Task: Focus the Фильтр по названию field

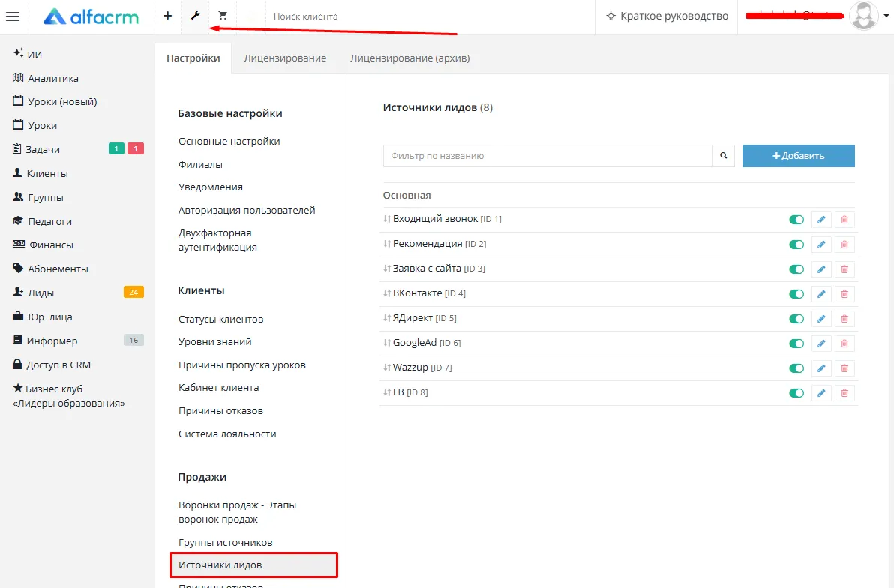Action: [547, 156]
